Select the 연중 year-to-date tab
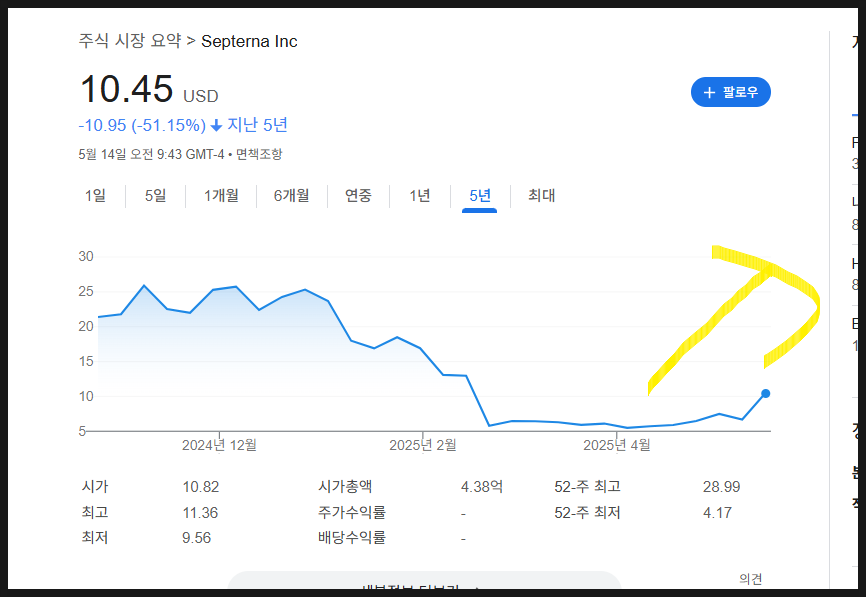 [358, 196]
